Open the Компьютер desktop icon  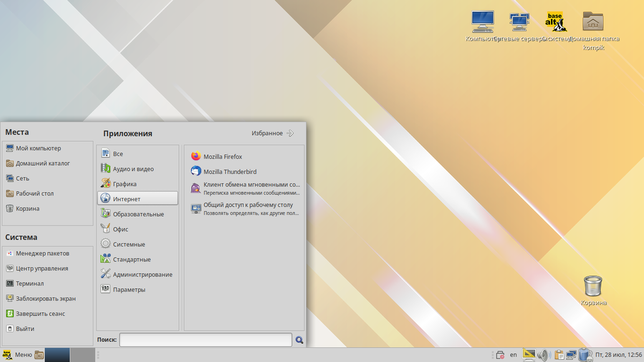(x=482, y=26)
